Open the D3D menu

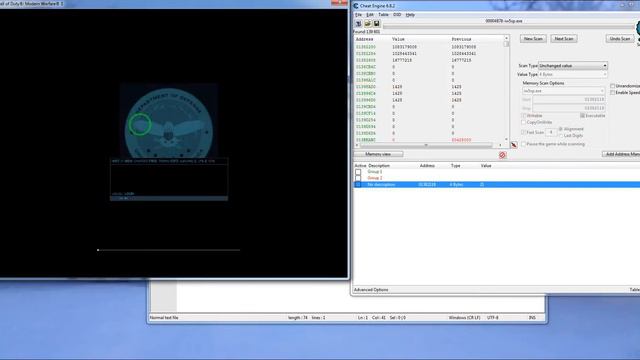click(x=397, y=15)
